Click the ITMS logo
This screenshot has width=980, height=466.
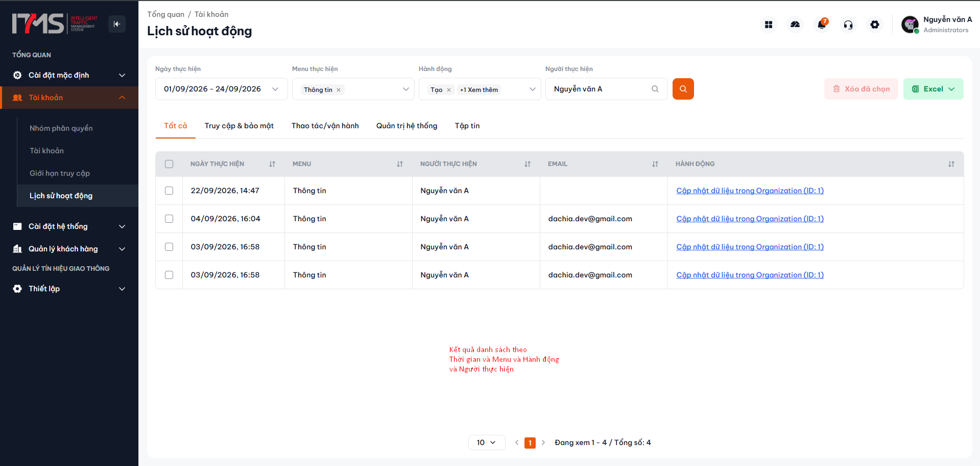(x=55, y=24)
